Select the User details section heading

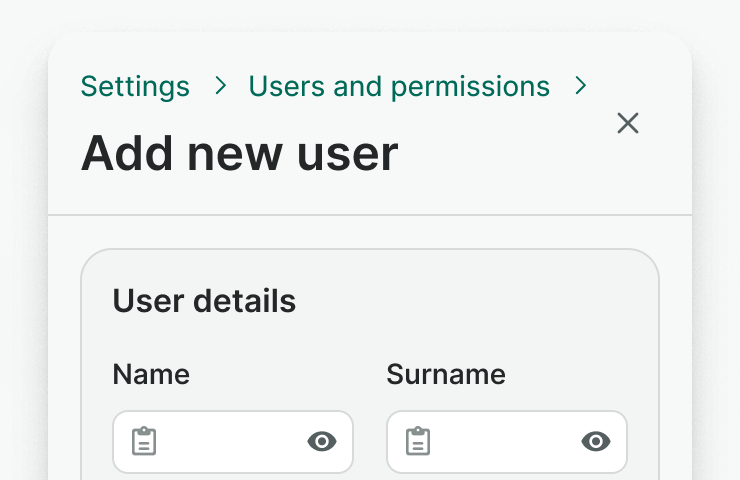[x=204, y=301]
